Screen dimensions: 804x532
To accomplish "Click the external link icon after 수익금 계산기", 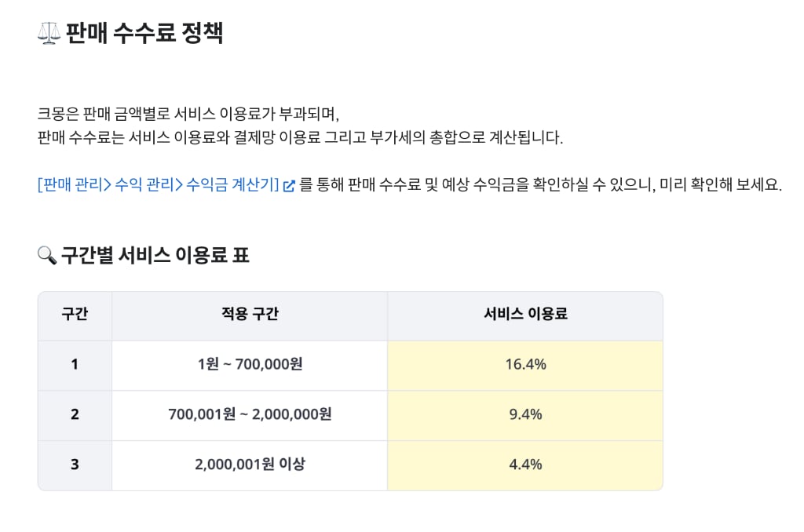I will [289, 185].
